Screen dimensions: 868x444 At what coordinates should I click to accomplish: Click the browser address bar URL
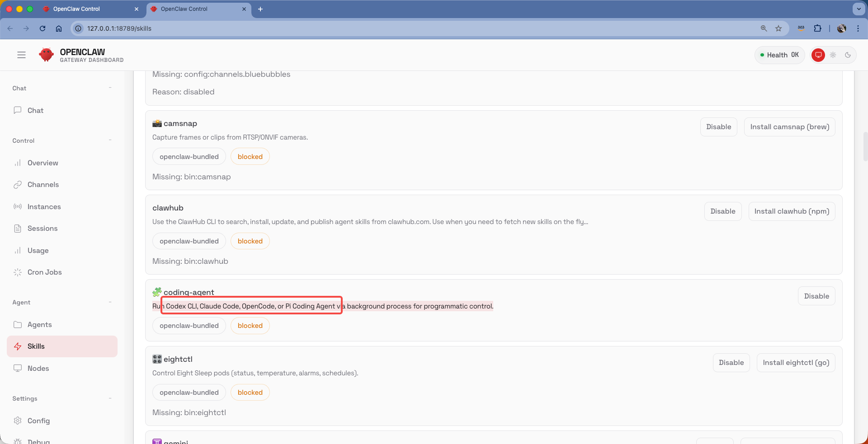click(x=119, y=28)
